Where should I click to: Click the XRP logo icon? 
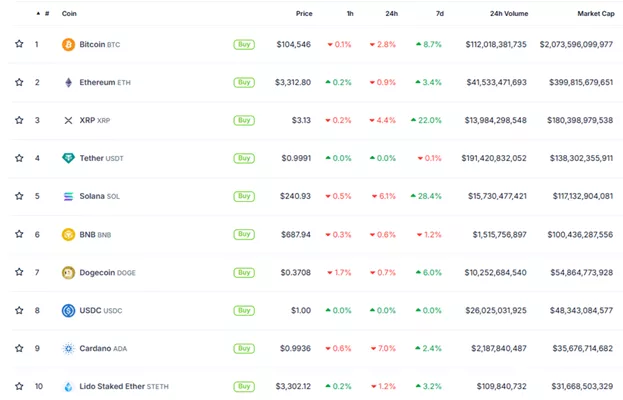pos(68,120)
